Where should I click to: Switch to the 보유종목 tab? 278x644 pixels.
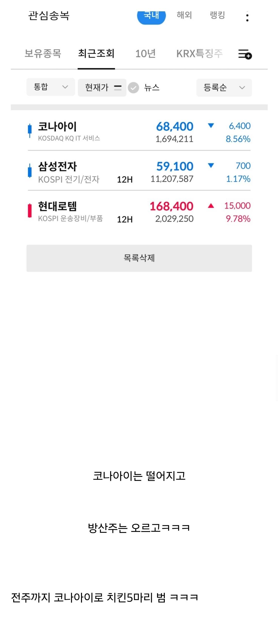click(x=43, y=54)
